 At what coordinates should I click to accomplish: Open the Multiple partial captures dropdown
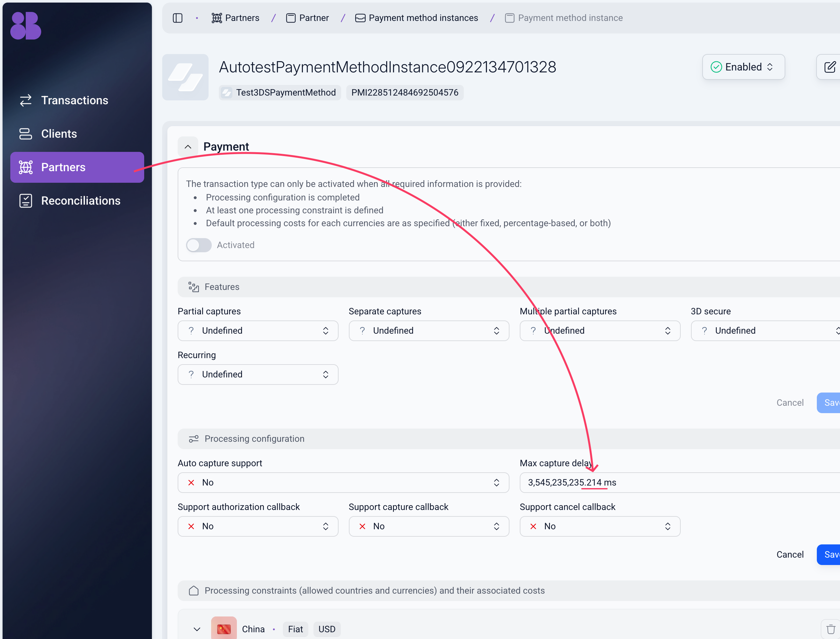click(x=600, y=330)
